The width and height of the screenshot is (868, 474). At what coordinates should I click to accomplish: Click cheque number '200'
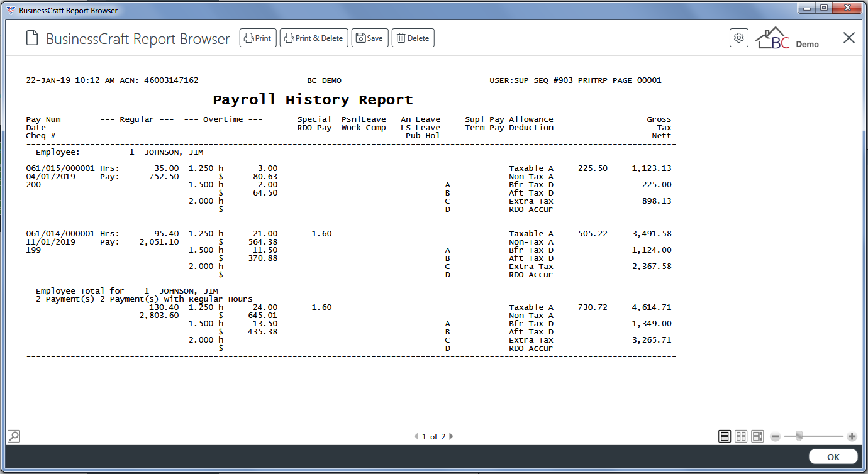(33, 185)
